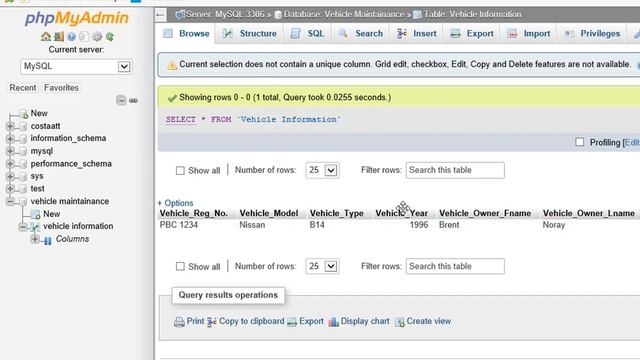Image resolution: width=640 pixels, height=360 pixels.
Task: Click the costaatt database icon
Action: coord(23,126)
